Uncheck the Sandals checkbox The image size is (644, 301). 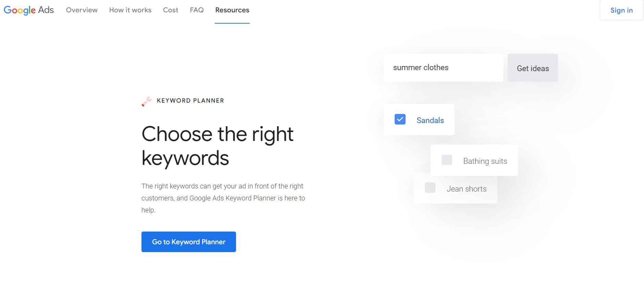point(399,119)
